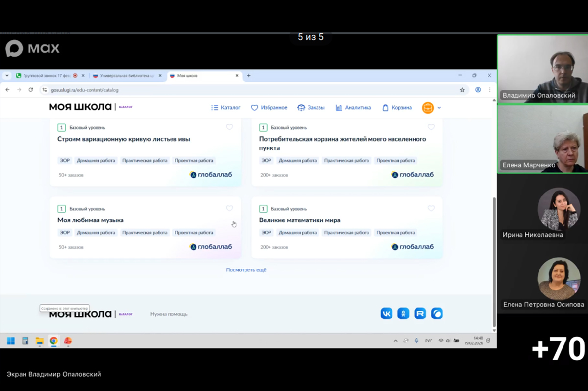Close the Групповой звонок tab
Viewport: 588px width, 391px height.
tap(83, 76)
